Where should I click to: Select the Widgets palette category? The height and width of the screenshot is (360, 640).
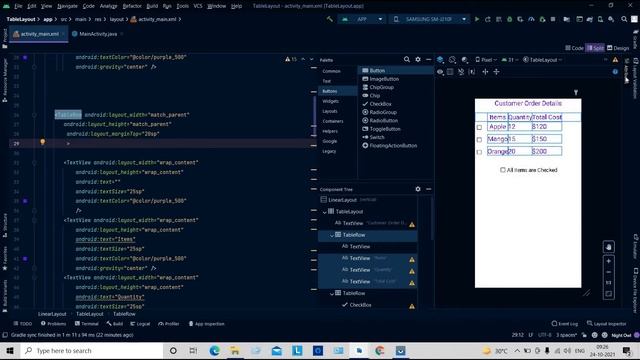(330, 101)
